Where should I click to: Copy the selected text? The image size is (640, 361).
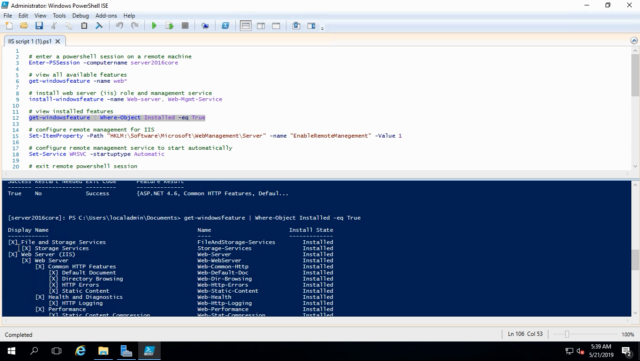pos(69,26)
